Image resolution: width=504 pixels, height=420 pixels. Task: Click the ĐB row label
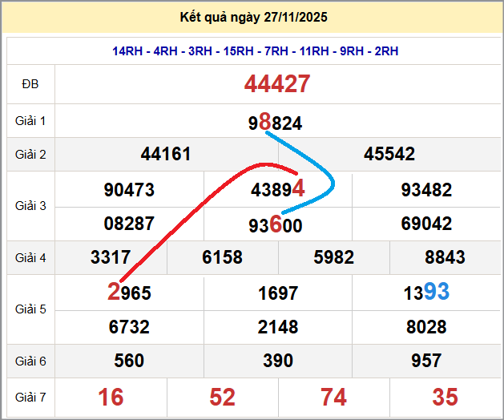[30, 83]
